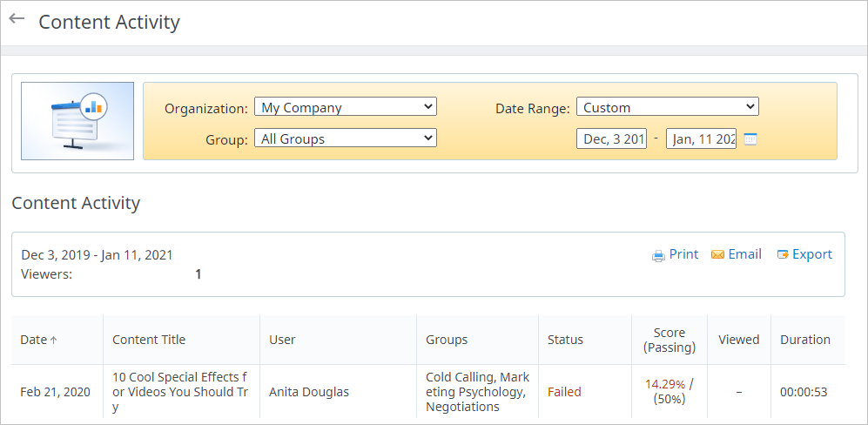
Task: Click the presentation report thumbnail image
Action: tap(77, 121)
